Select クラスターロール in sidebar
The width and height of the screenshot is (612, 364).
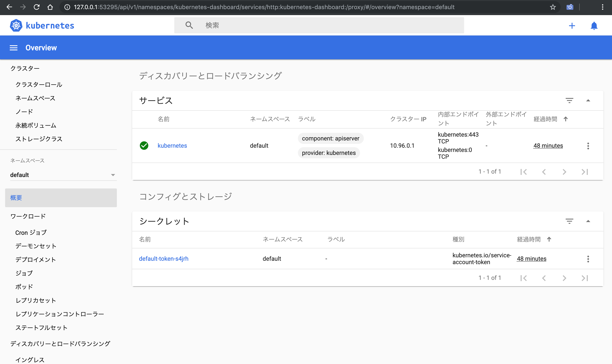pyautogui.click(x=39, y=85)
